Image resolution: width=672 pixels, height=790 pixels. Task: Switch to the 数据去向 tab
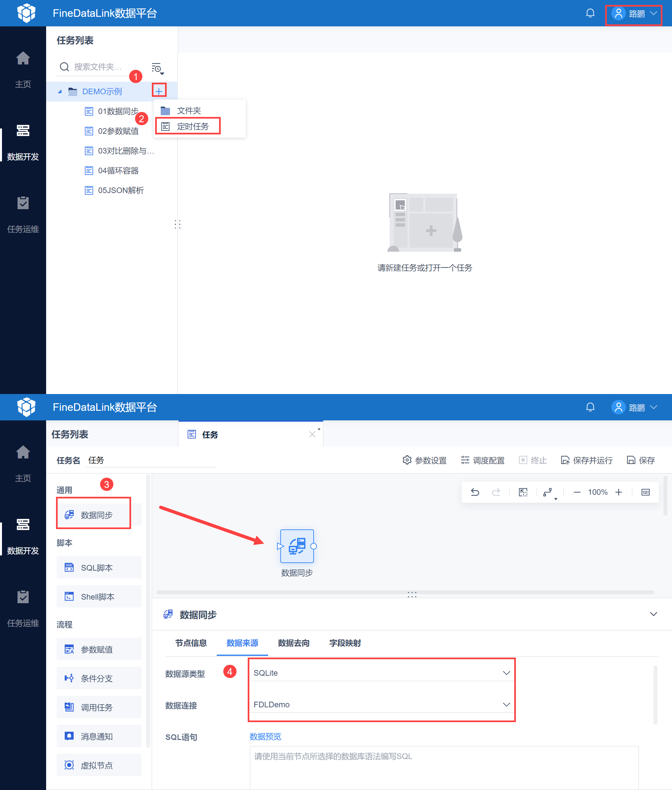pyautogui.click(x=293, y=643)
